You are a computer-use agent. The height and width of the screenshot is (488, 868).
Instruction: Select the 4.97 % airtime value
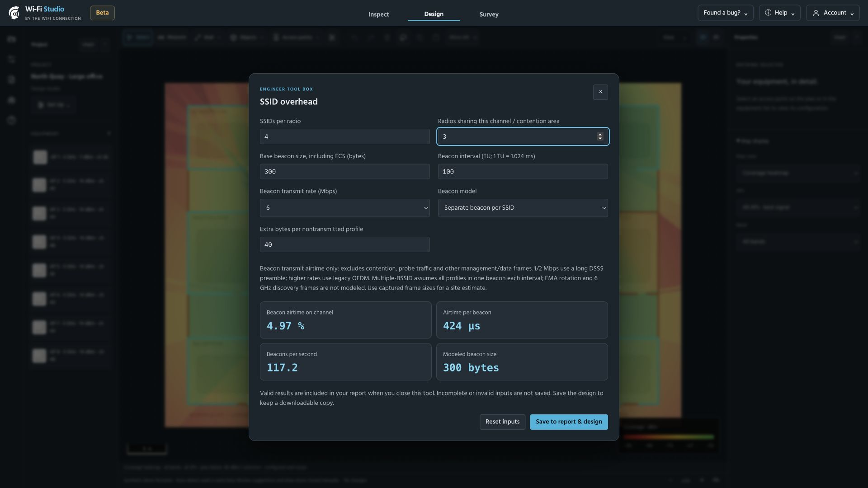285,326
